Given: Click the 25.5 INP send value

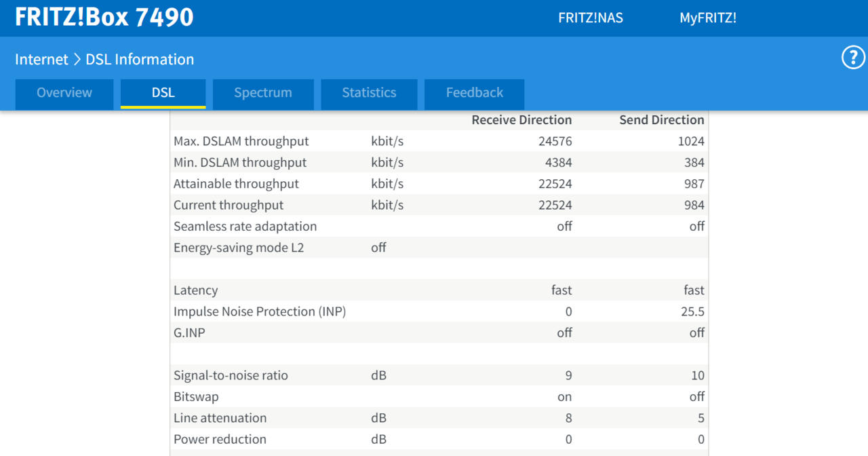Looking at the screenshot, I should [692, 311].
